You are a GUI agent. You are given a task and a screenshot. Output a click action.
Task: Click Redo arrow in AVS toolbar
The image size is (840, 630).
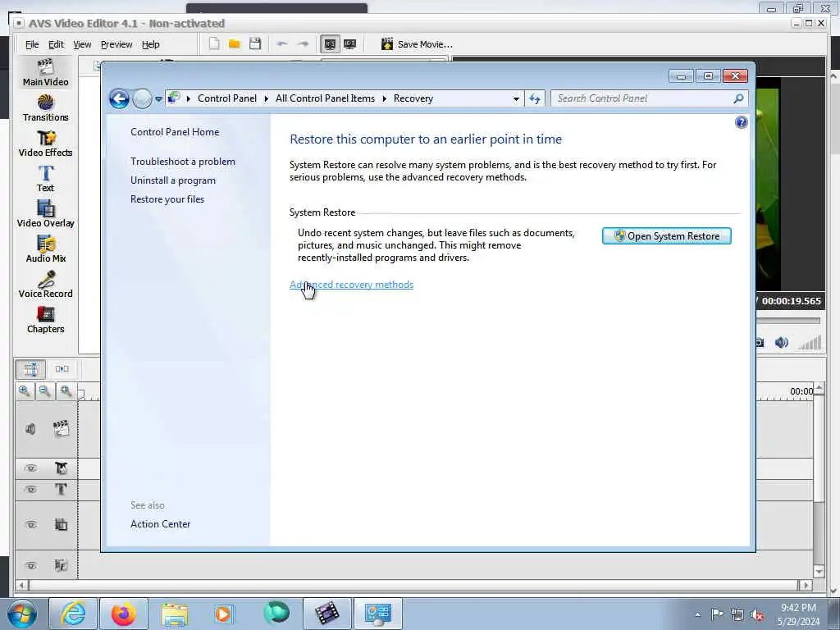(x=303, y=44)
